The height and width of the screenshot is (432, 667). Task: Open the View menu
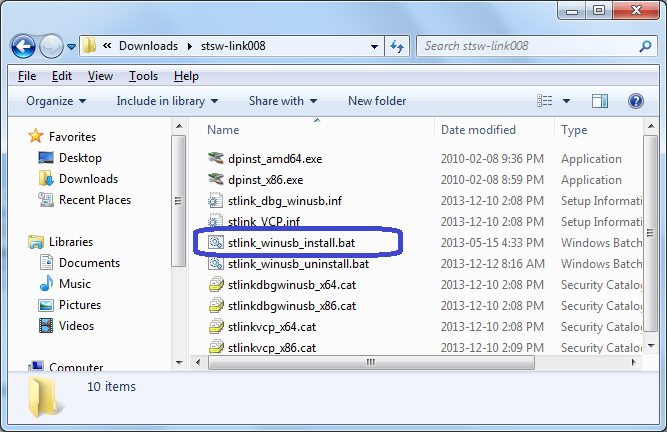point(100,76)
